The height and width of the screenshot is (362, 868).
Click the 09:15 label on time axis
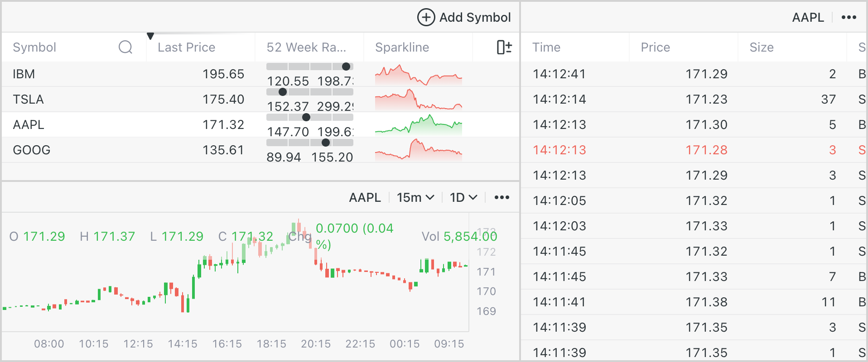click(x=449, y=344)
